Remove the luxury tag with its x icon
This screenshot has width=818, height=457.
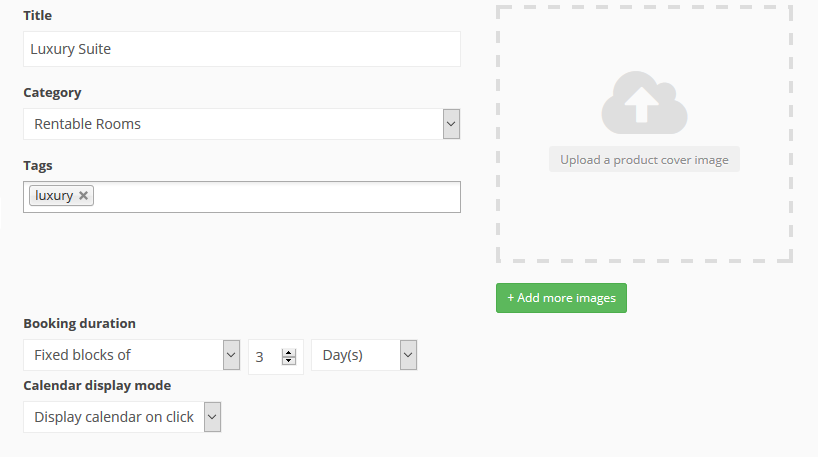pyautogui.click(x=83, y=196)
